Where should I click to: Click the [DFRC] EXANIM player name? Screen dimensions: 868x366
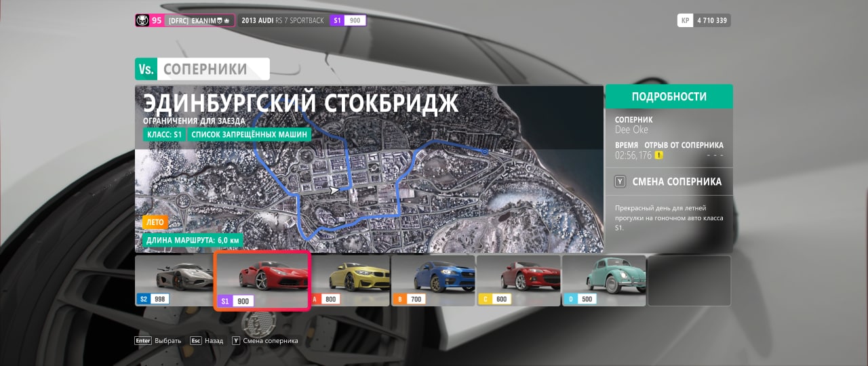pos(199,20)
